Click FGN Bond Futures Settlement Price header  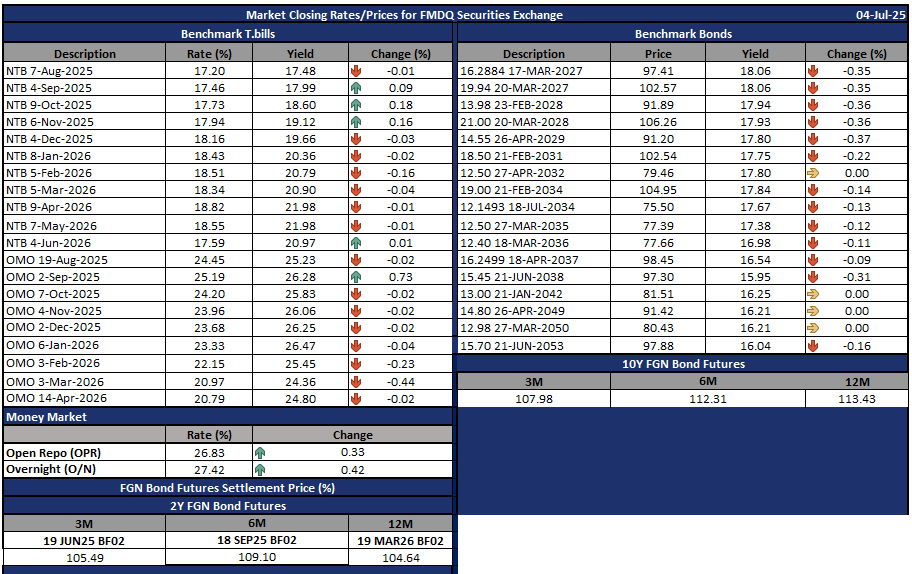coord(228,488)
